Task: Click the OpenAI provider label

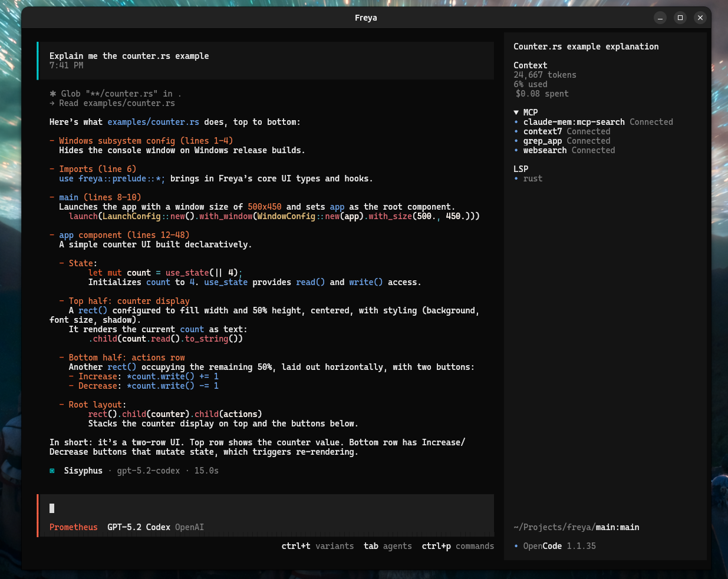Action: (x=189, y=527)
